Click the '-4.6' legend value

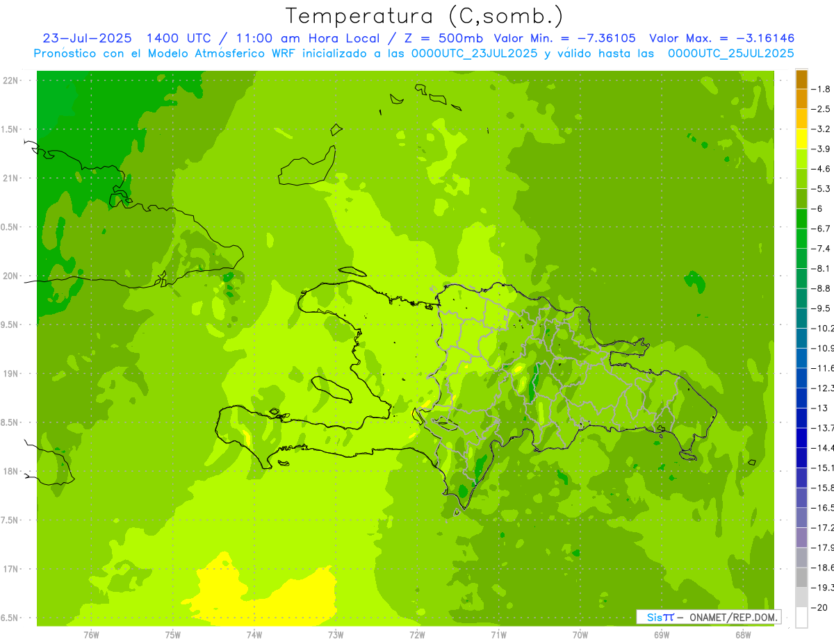[x=821, y=169]
